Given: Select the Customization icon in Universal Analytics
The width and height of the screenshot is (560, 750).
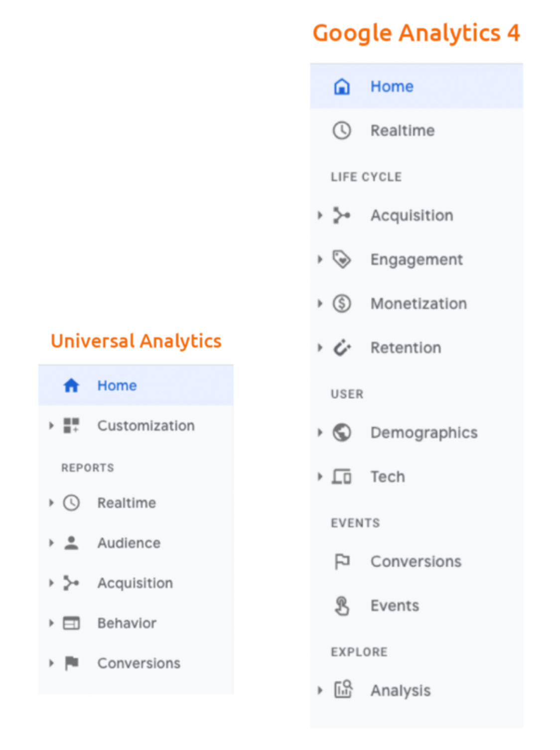Looking at the screenshot, I should point(71,426).
